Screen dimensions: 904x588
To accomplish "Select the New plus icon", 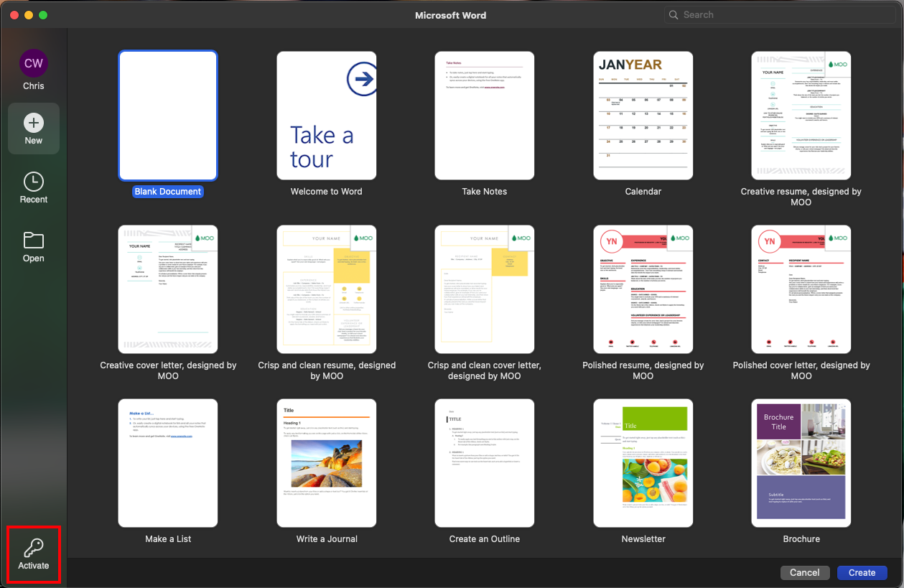I will [34, 123].
